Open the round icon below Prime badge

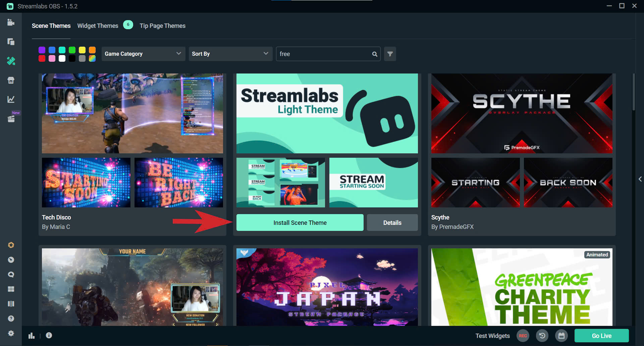click(x=11, y=260)
